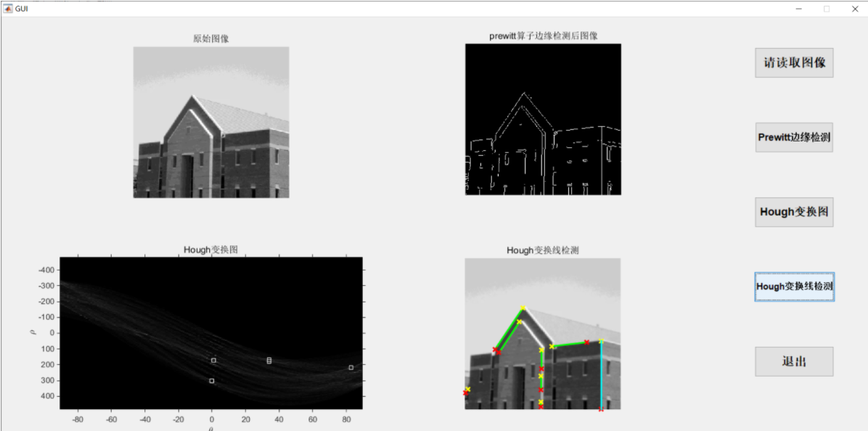This screenshot has width=868, height=431.
Task: Click the Hough变换线检测 result image
Action: [x=543, y=334]
